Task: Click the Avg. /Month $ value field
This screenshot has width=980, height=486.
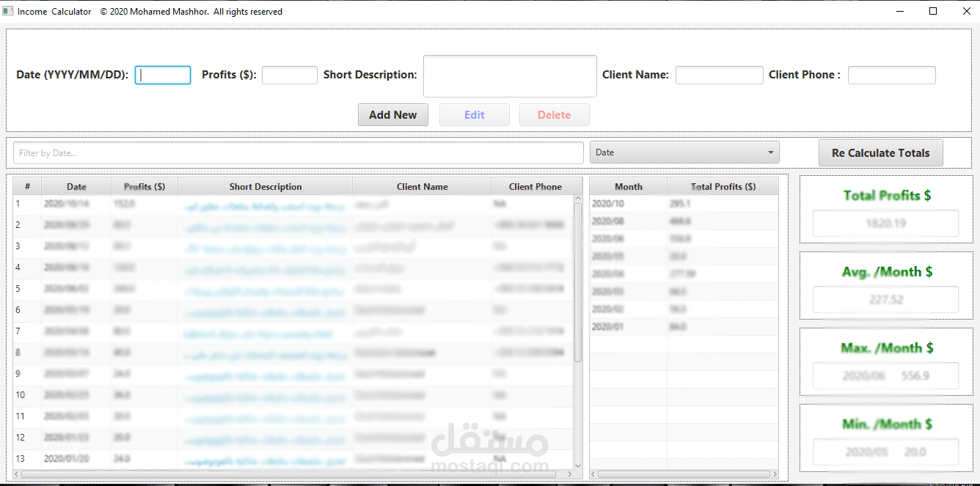Action: [x=886, y=300]
